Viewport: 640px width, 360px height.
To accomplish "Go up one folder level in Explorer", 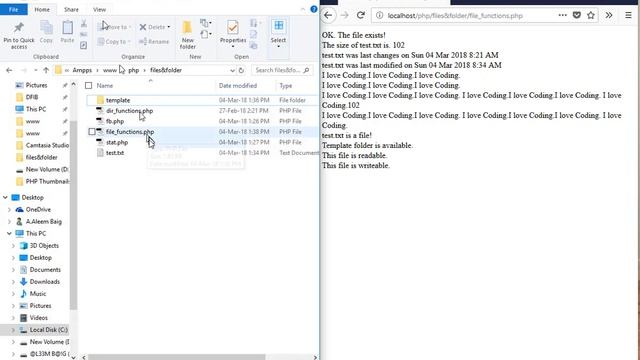I will pyautogui.click(x=46, y=70).
